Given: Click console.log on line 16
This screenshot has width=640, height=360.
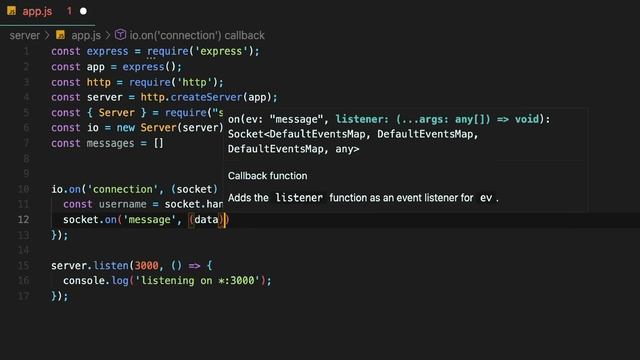Looking at the screenshot, I should tap(96, 281).
